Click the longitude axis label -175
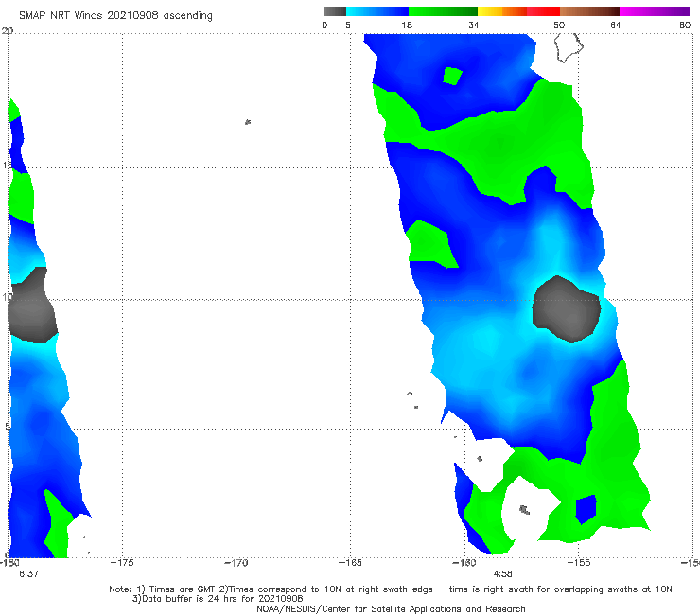The width and height of the screenshot is (700, 615). point(122,563)
